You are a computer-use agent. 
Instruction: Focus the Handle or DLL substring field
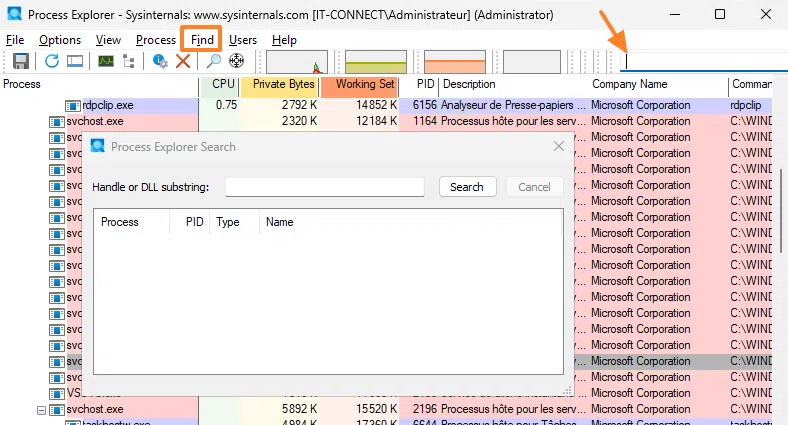pyautogui.click(x=325, y=187)
